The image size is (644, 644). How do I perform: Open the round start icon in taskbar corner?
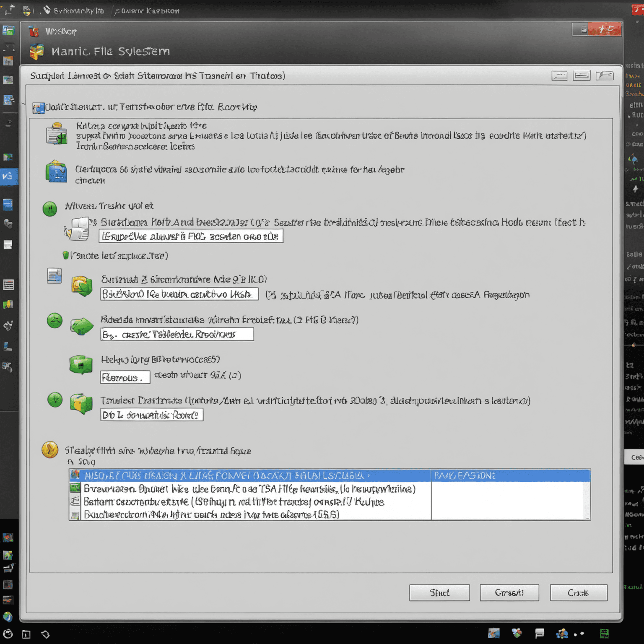point(8,634)
